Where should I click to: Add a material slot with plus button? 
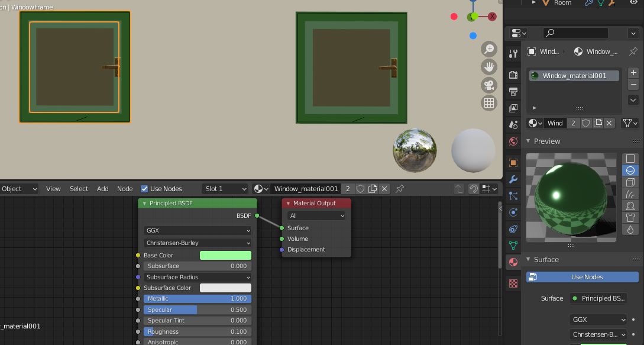point(633,73)
